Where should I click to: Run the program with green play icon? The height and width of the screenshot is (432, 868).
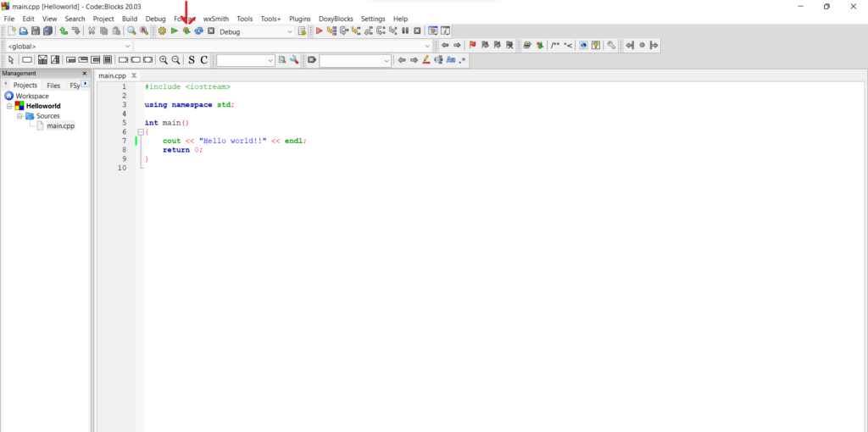pos(174,31)
